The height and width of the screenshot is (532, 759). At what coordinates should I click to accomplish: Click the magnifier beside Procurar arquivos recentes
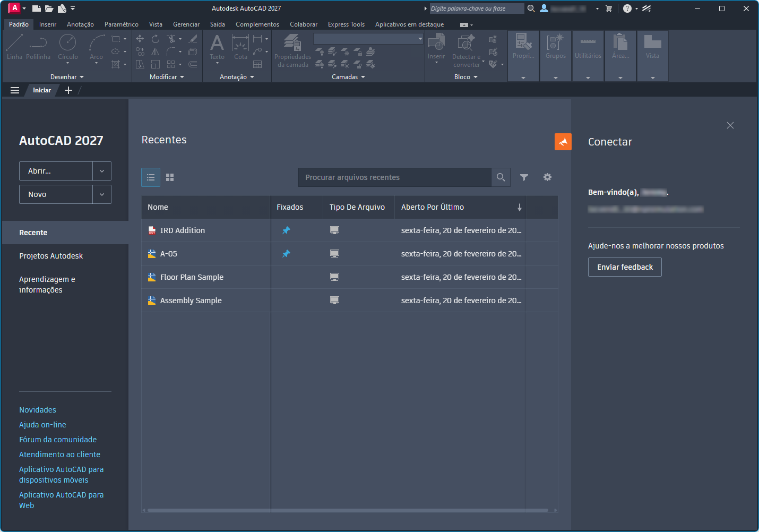(x=501, y=177)
